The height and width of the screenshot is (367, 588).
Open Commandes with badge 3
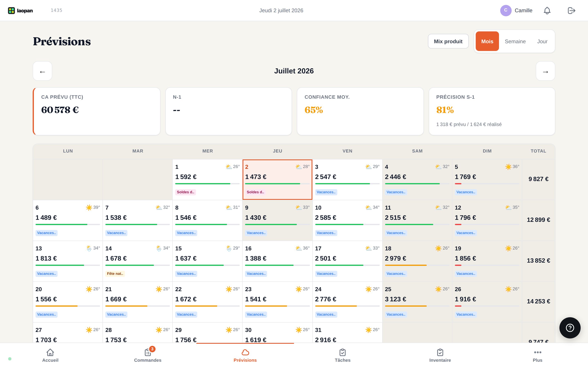click(x=148, y=355)
